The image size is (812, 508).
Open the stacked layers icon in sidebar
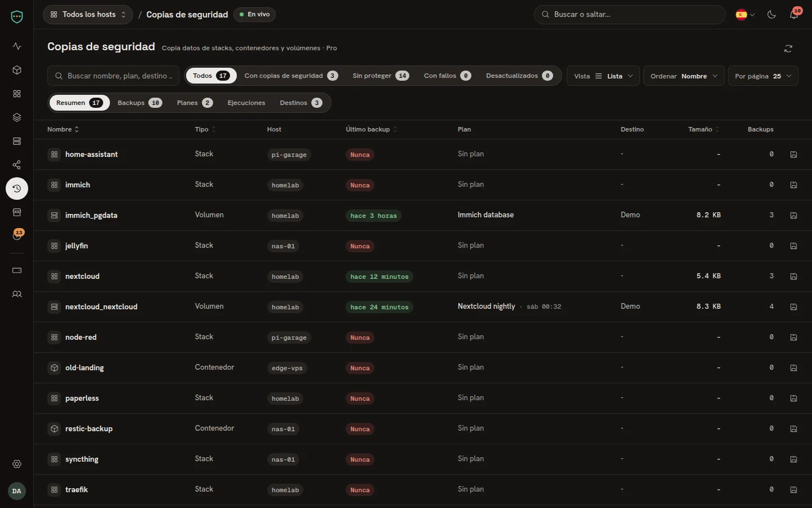tap(17, 117)
